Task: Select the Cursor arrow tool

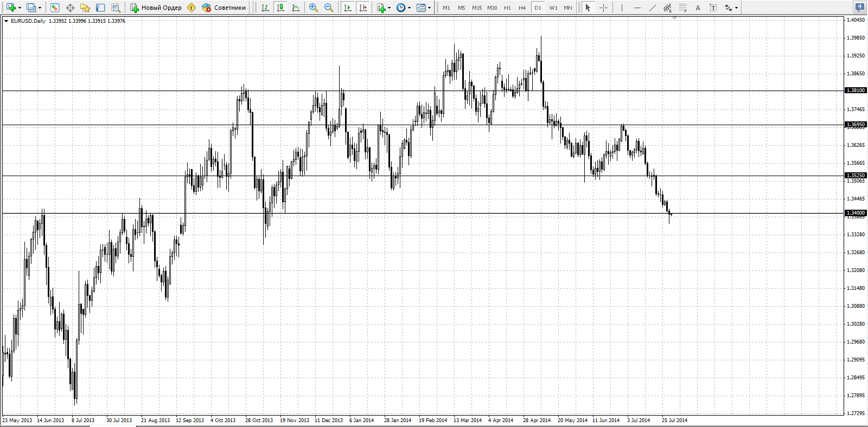Action: (588, 8)
